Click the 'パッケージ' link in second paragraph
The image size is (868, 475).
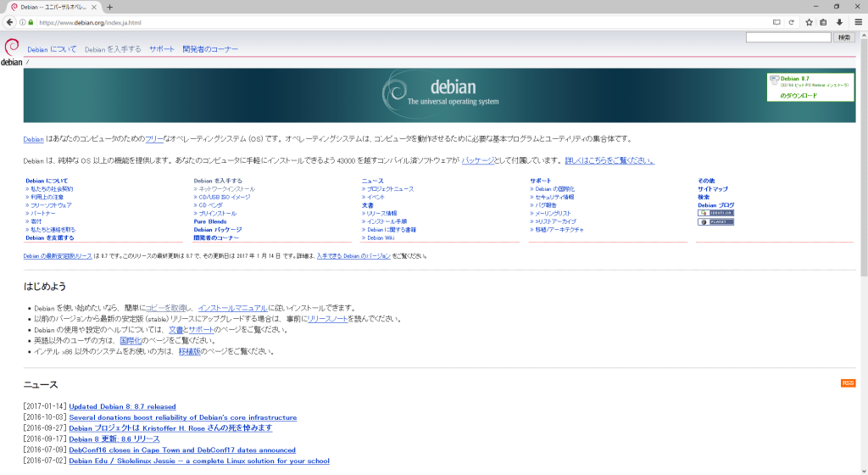478,160
